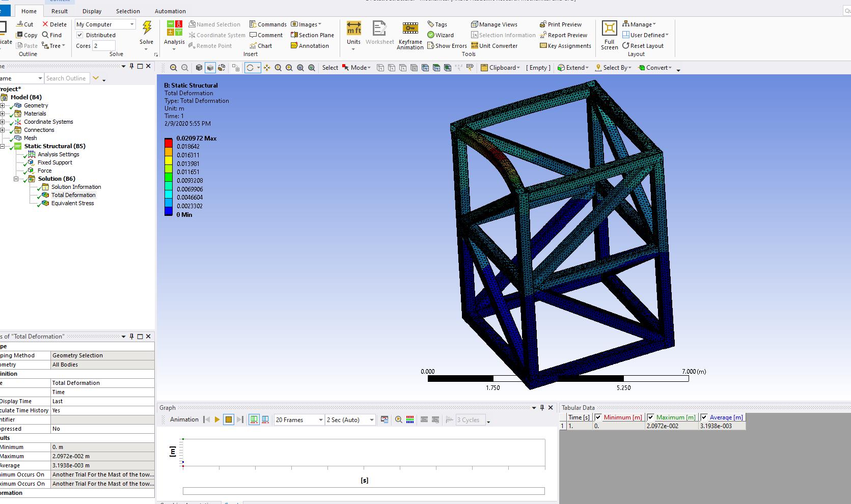Open the selection Mode dropdown
Screen dimensions: 851x504
pyautogui.click(x=356, y=68)
